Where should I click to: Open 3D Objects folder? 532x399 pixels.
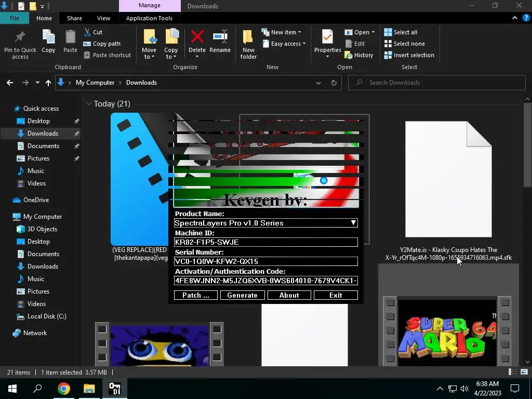(x=42, y=229)
